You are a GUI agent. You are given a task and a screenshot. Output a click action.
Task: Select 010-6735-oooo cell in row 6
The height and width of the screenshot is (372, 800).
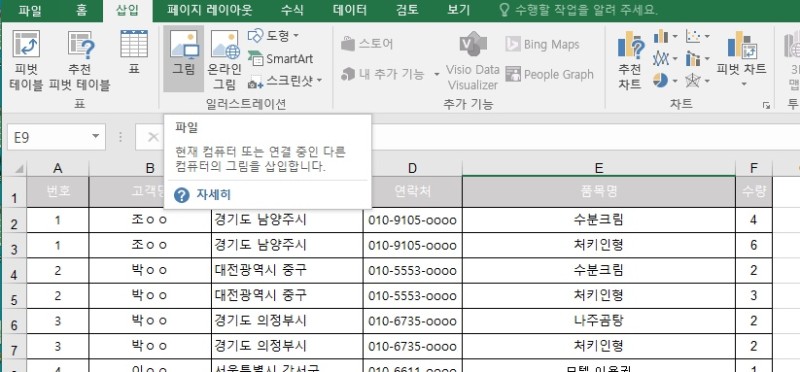(x=412, y=321)
